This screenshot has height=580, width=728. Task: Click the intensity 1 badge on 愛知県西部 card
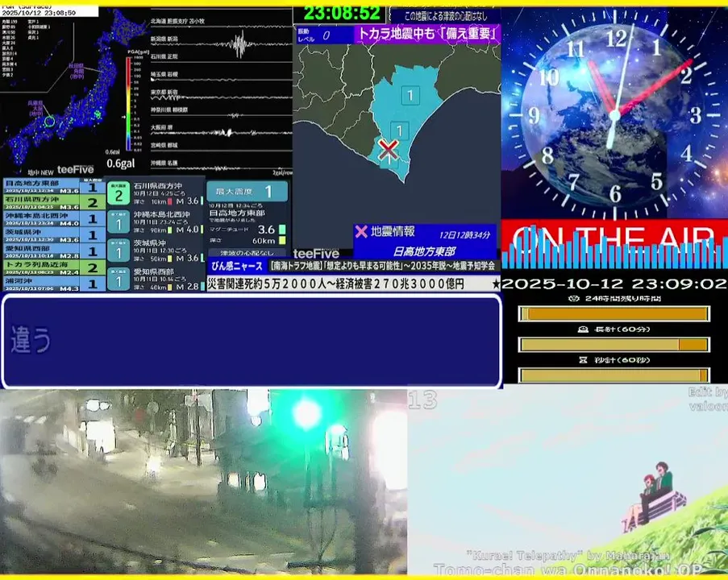(x=119, y=279)
